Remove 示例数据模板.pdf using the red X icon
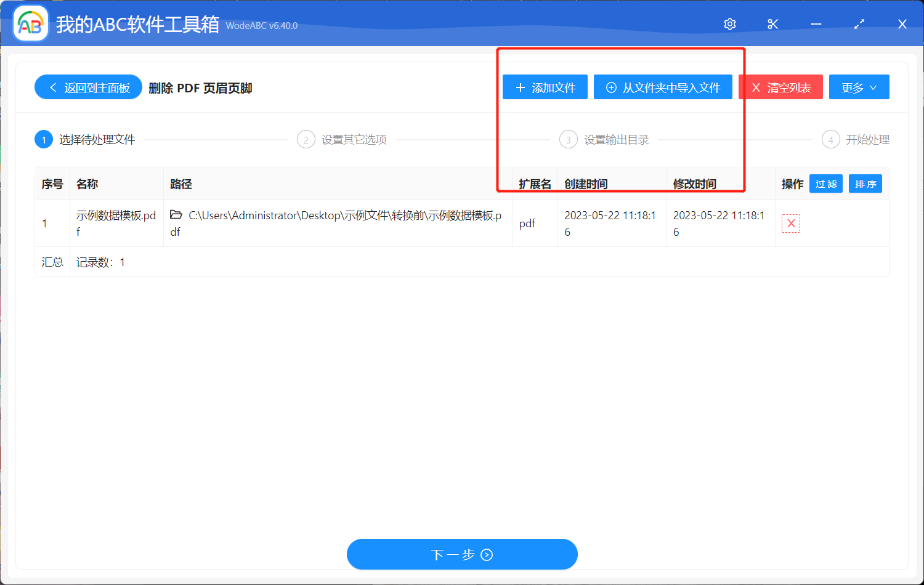 [x=791, y=223]
